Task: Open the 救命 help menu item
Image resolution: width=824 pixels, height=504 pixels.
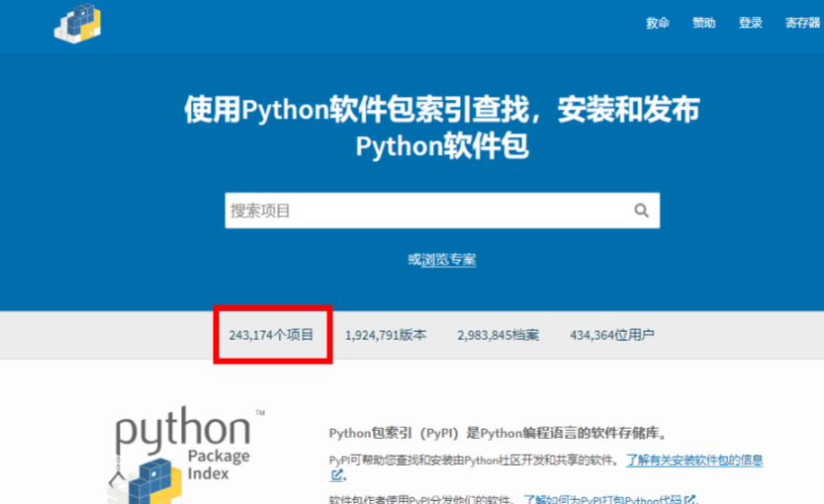Action: point(658,23)
